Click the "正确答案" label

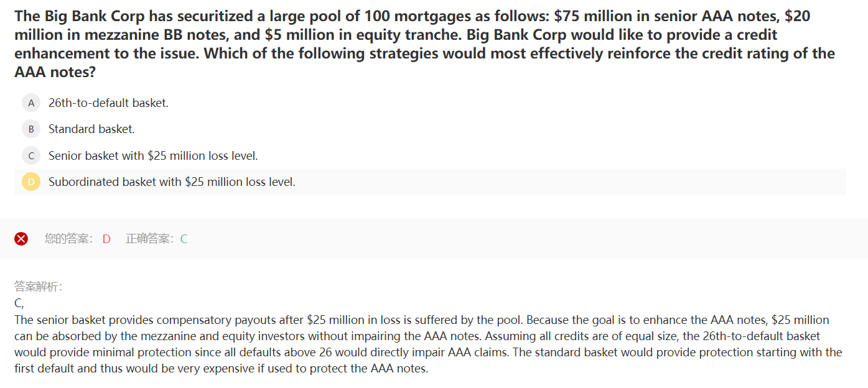[150, 239]
